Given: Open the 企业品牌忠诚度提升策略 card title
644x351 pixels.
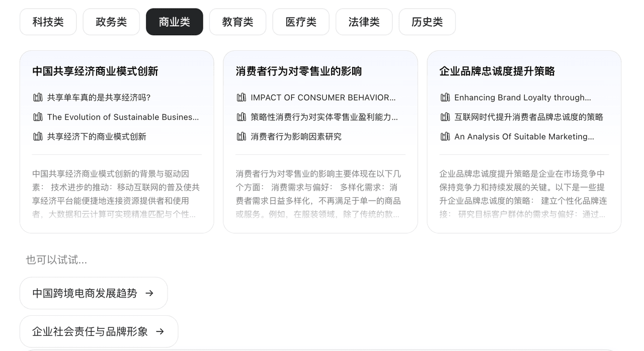Looking at the screenshot, I should pos(497,71).
